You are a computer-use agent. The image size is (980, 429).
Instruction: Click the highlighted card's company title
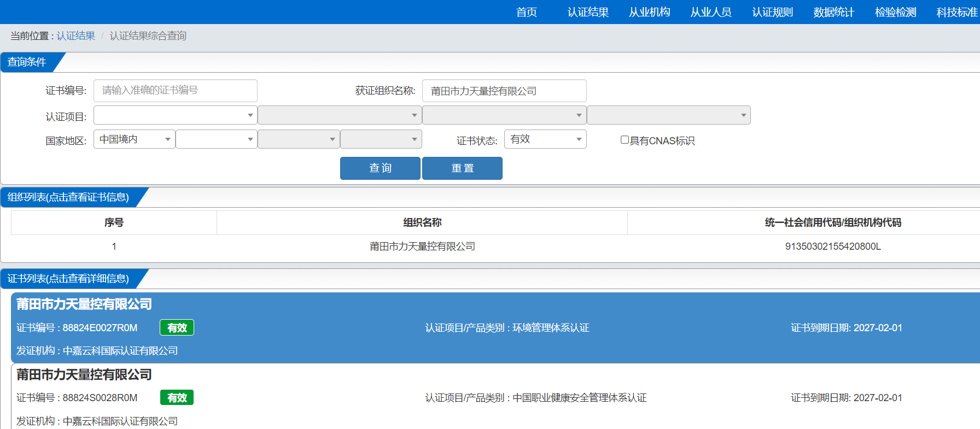84,304
